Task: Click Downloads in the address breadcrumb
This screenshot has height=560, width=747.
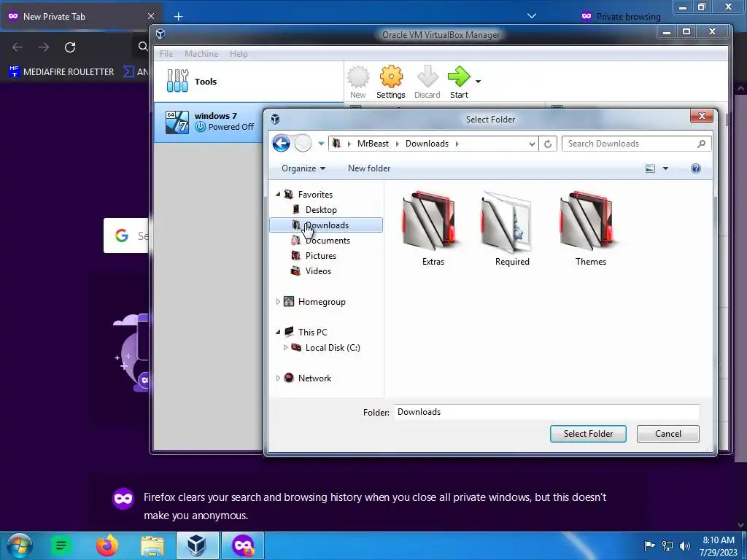Action: (x=427, y=144)
